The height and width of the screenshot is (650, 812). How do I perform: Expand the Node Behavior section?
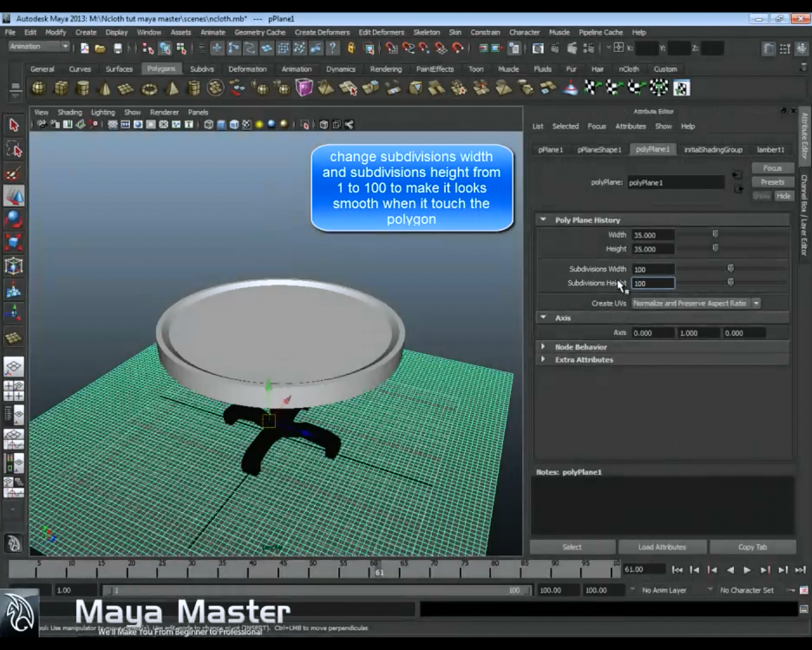[x=544, y=347]
